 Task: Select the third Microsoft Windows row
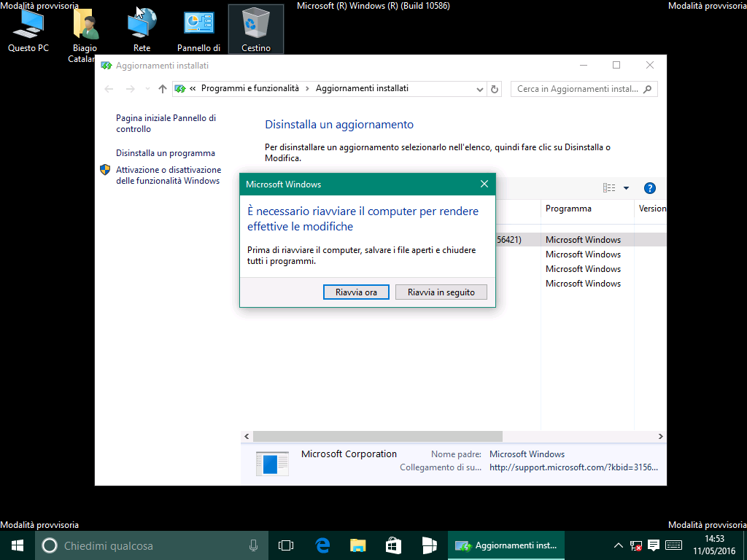[583, 269]
